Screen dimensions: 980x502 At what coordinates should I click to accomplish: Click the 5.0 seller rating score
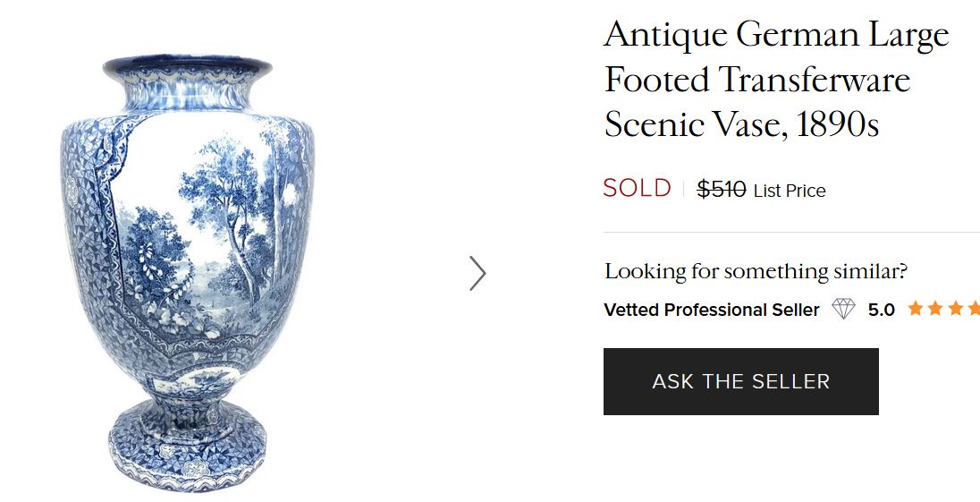point(881,310)
